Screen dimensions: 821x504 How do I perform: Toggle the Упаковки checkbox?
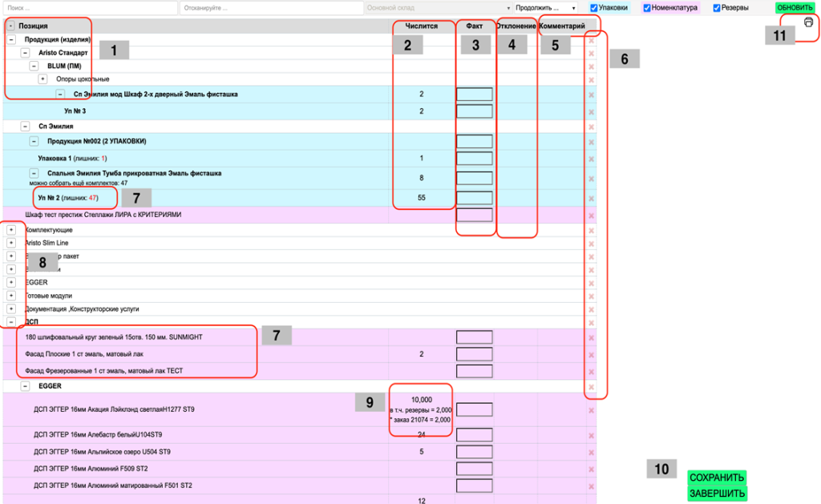594,8
